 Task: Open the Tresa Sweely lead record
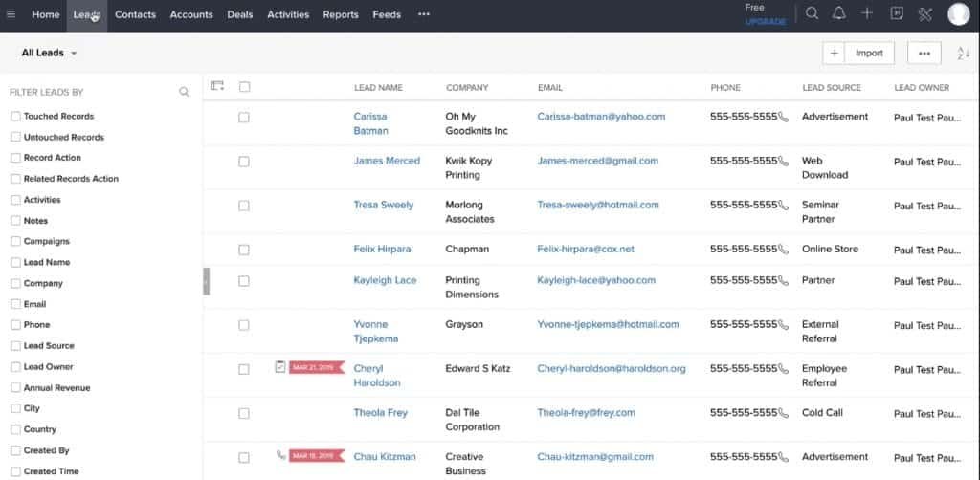coord(384,205)
